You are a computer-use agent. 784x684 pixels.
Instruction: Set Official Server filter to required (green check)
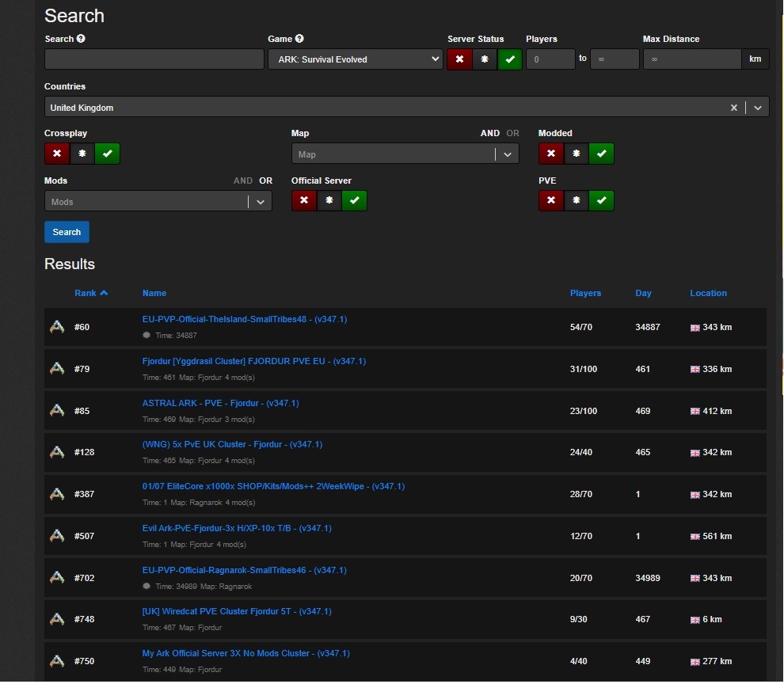[x=355, y=200]
